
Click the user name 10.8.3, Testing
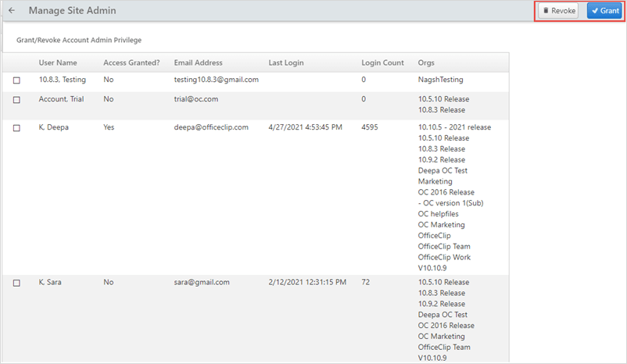(63, 80)
